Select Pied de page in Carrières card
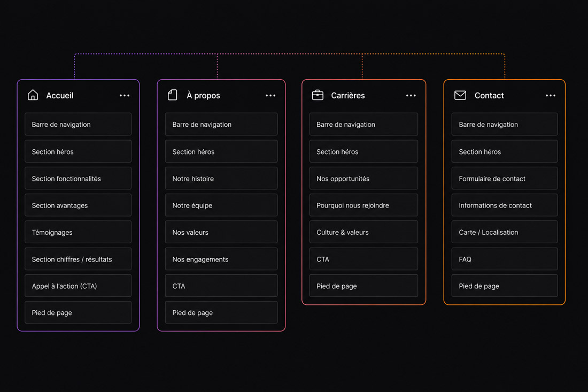Viewport: 588px width, 392px height. point(363,286)
